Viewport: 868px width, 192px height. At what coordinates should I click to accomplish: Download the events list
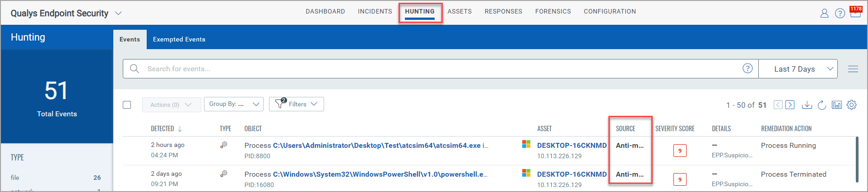807,105
